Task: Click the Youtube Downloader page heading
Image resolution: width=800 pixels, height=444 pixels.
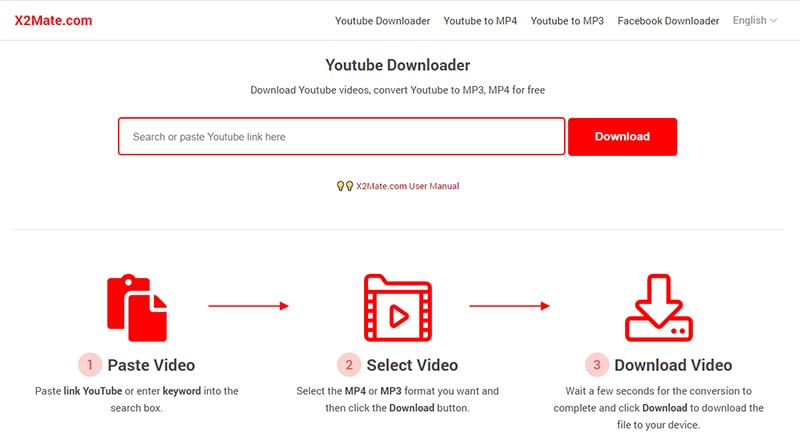Action: coord(399,65)
